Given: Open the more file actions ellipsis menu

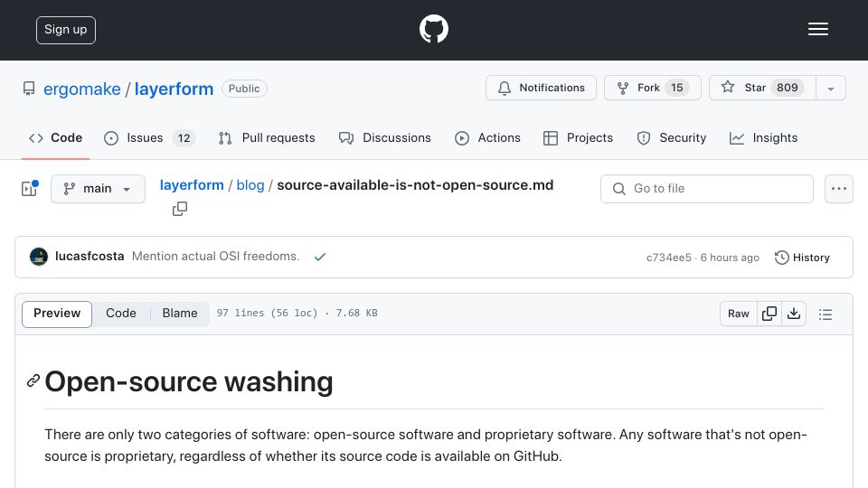Looking at the screenshot, I should [839, 189].
